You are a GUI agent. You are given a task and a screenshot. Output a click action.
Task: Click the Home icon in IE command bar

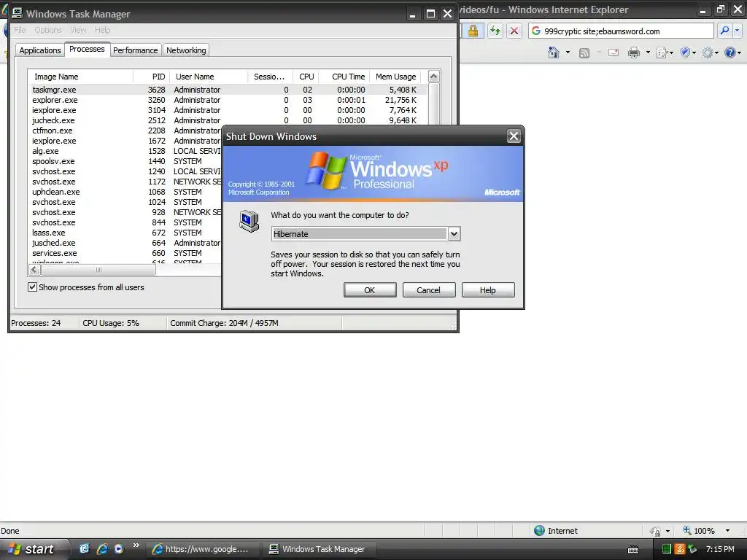coord(553,52)
